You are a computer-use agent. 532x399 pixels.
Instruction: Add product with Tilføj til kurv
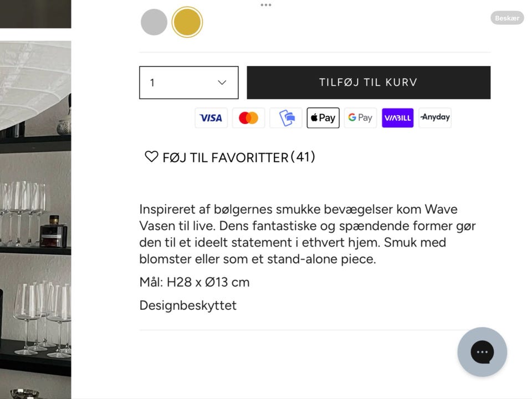click(x=369, y=83)
